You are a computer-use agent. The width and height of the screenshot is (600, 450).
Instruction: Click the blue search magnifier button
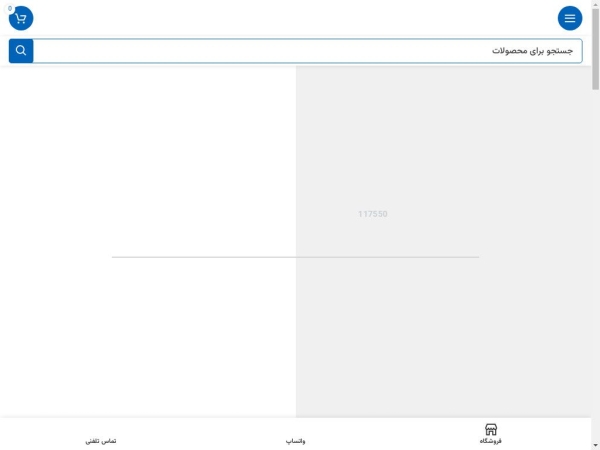(21, 51)
